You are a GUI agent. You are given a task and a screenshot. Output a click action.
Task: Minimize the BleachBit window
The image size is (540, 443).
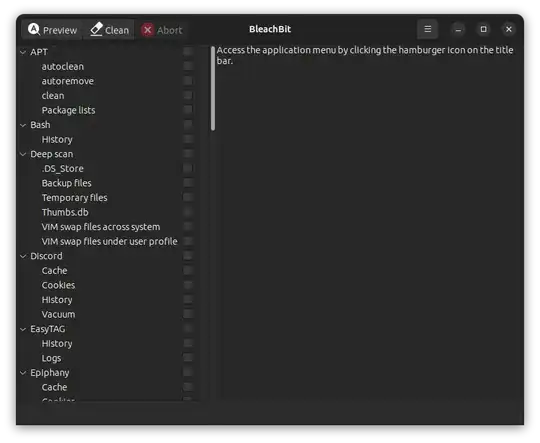pyautogui.click(x=458, y=30)
